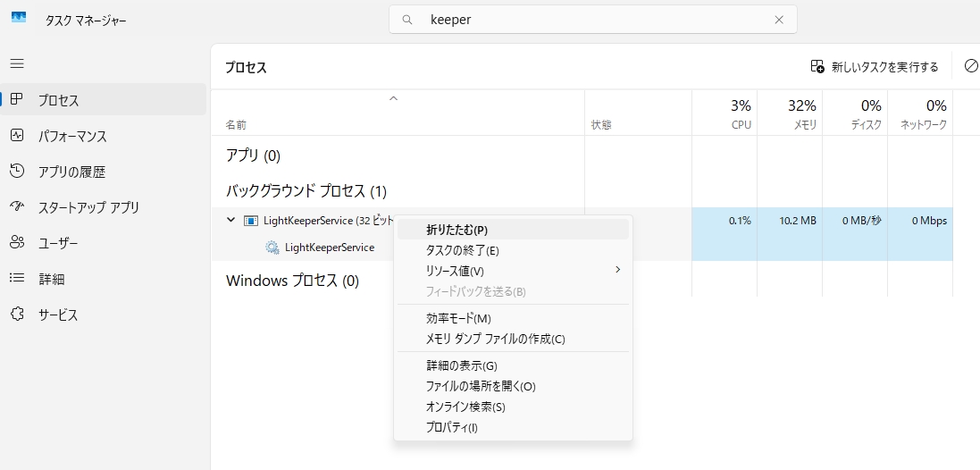Clear the keeper search text with X
This screenshot has width=980, height=470.
[x=779, y=20]
